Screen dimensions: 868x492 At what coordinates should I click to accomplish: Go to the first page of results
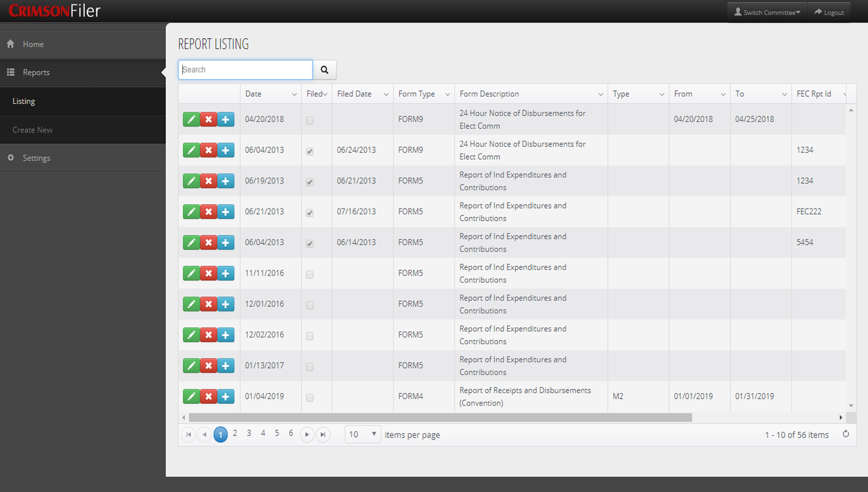[188, 434]
